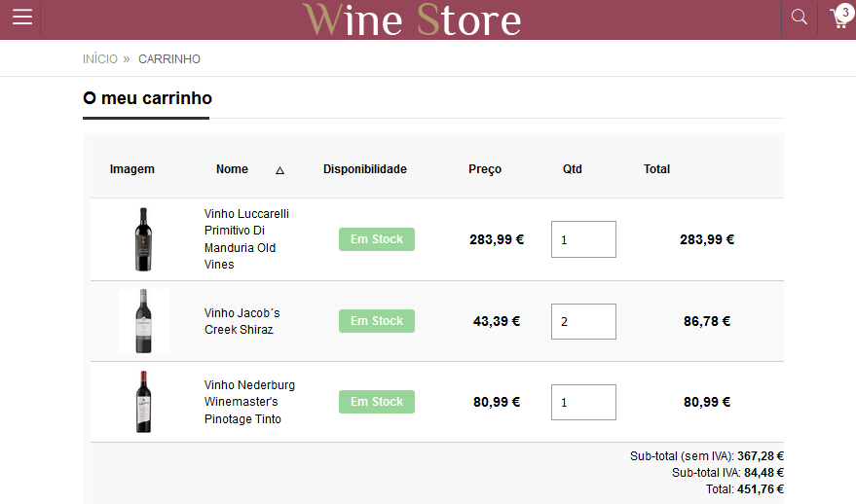Image resolution: width=856 pixels, height=504 pixels.
Task: Click the Wine Store logo
Action: pyautogui.click(x=411, y=19)
